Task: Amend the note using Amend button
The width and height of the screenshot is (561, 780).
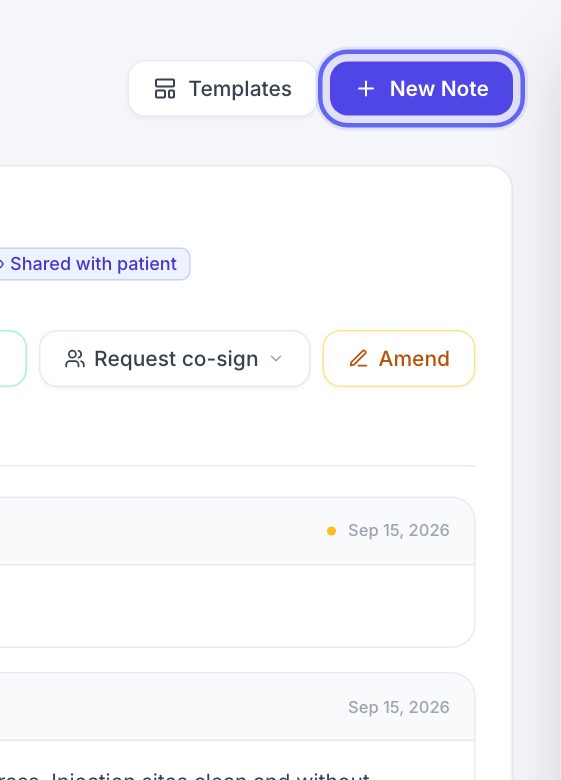Action: 399,358
